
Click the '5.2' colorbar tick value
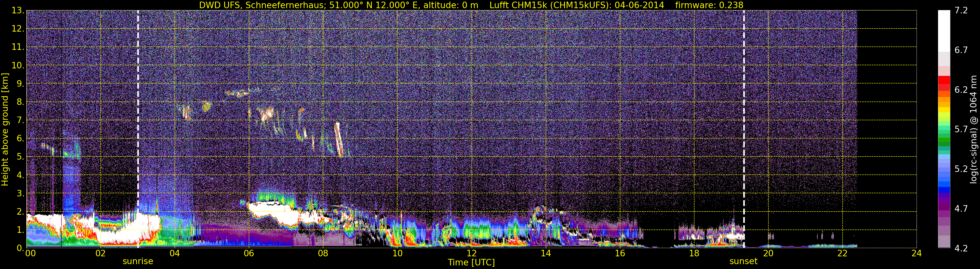[x=961, y=169]
